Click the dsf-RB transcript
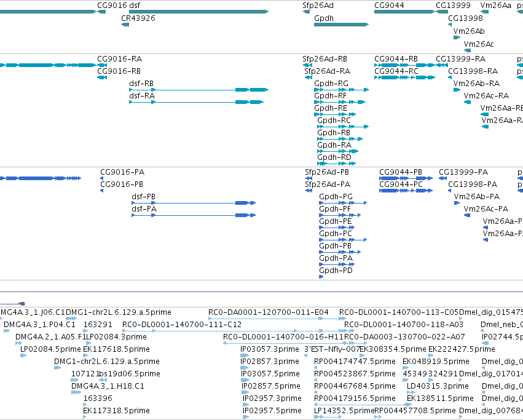The width and height of the screenshot is (523, 420). [199, 90]
